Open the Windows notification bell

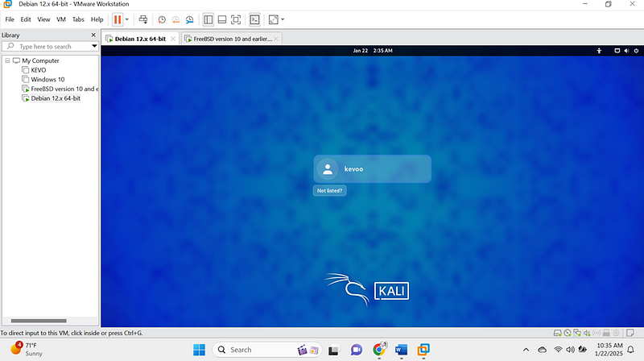(x=631, y=350)
